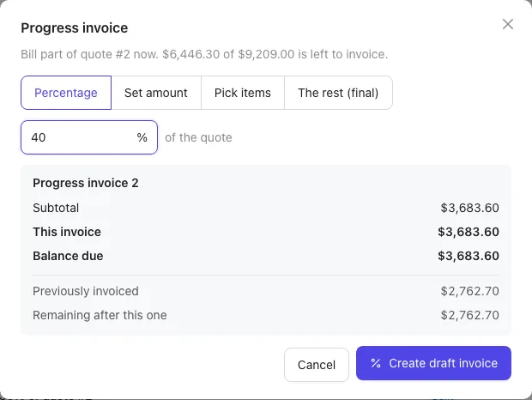Click 'of the quote' label
The width and height of the screenshot is (532, 400).
198,137
